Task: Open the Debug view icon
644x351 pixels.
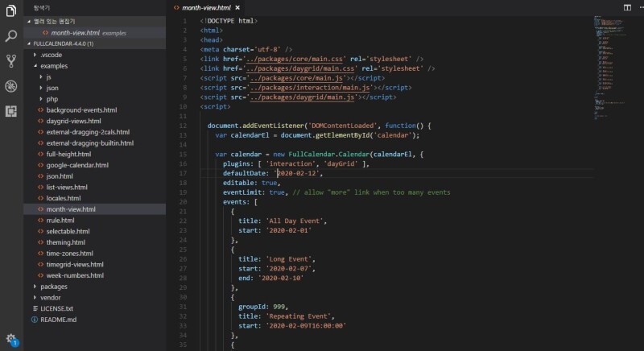Action: [x=11, y=86]
